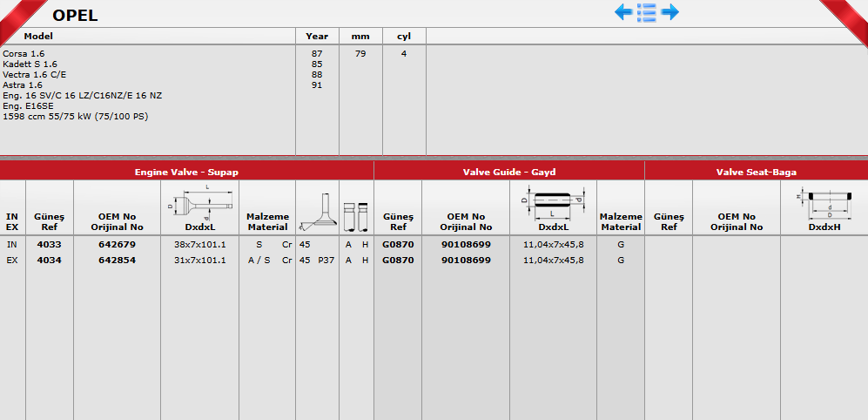Select the Valve Seat-Baga header

(x=756, y=173)
